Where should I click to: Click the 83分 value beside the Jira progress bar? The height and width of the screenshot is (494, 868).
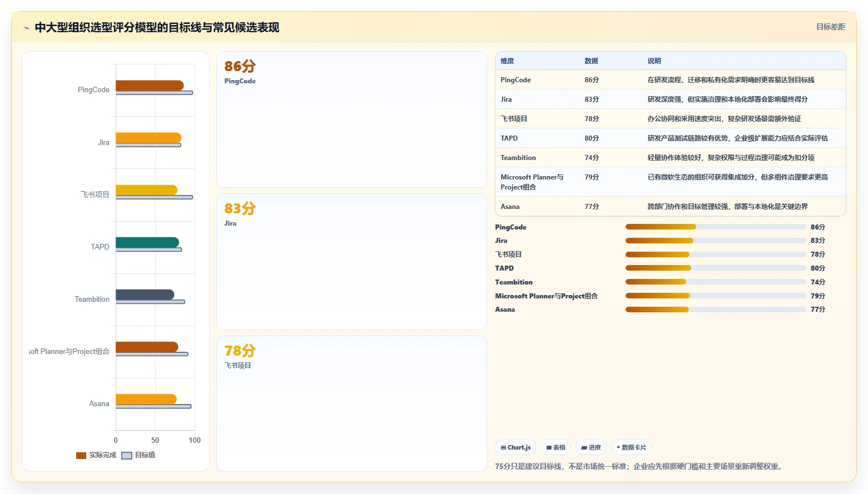[818, 241]
